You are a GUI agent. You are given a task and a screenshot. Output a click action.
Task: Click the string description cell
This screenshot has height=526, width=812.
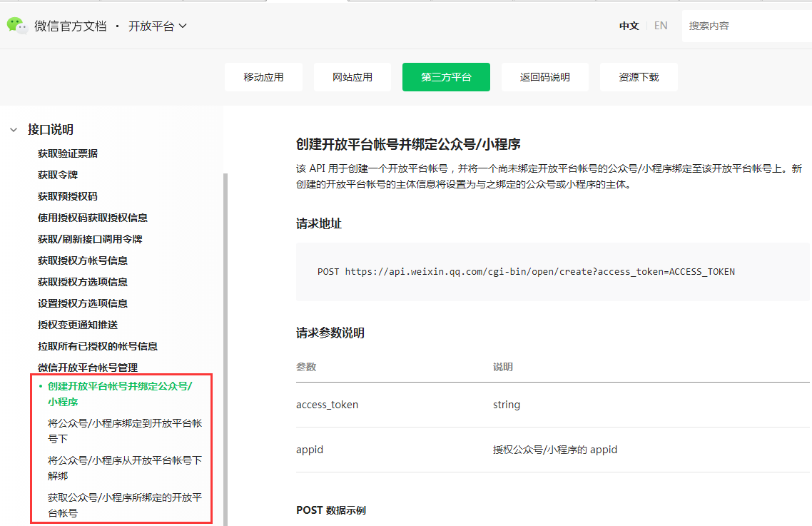pos(507,405)
